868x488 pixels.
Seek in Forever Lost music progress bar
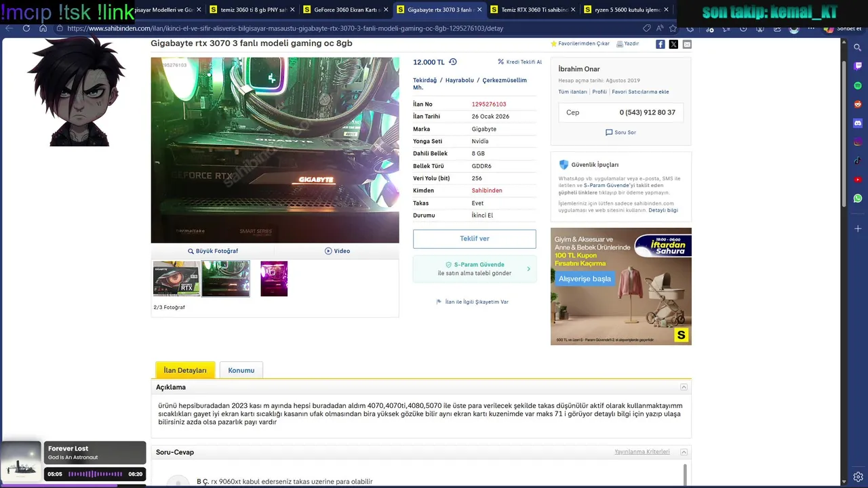[95, 474]
